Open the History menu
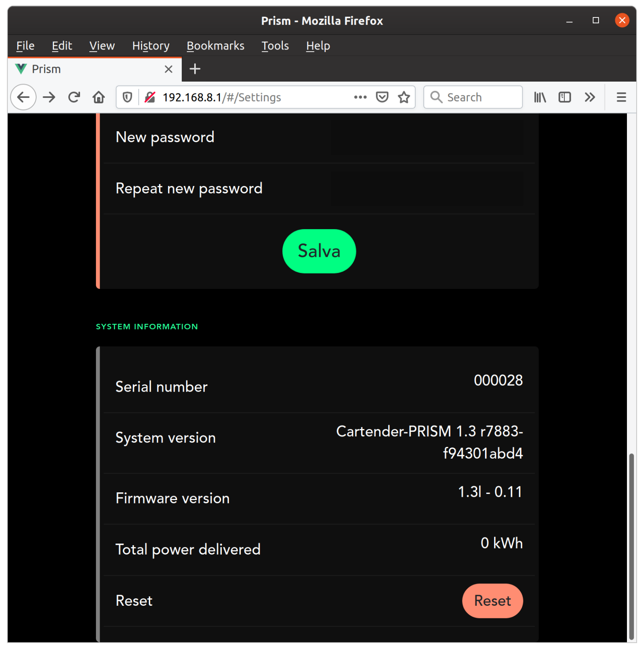This screenshot has width=644, height=650. click(x=151, y=45)
